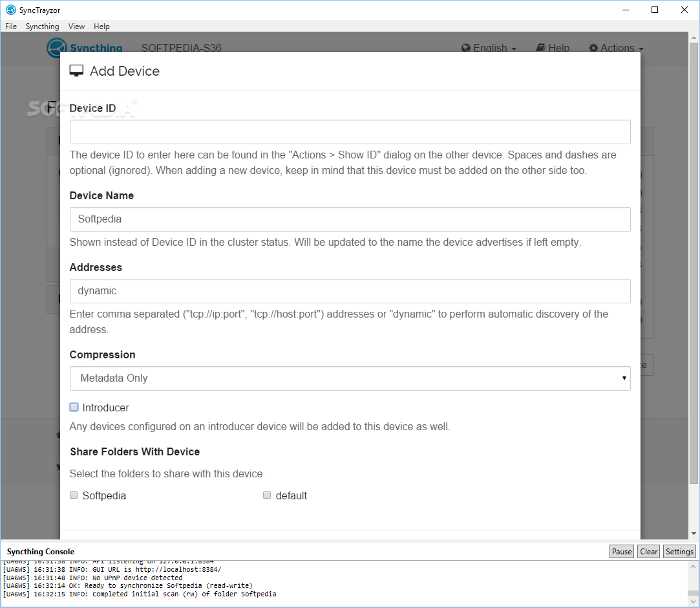700x608 pixels.
Task: Enable the Introducer checkbox
Action: tap(74, 407)
